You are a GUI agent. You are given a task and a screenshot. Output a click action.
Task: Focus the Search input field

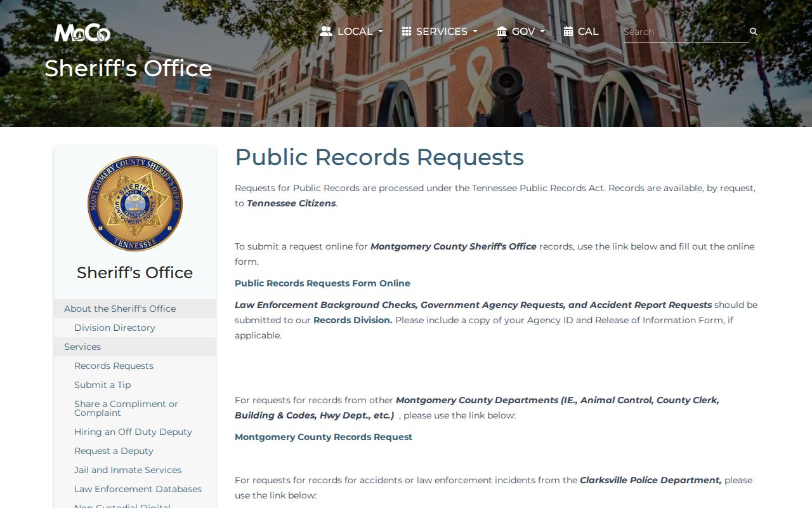[x=685, y=32]
